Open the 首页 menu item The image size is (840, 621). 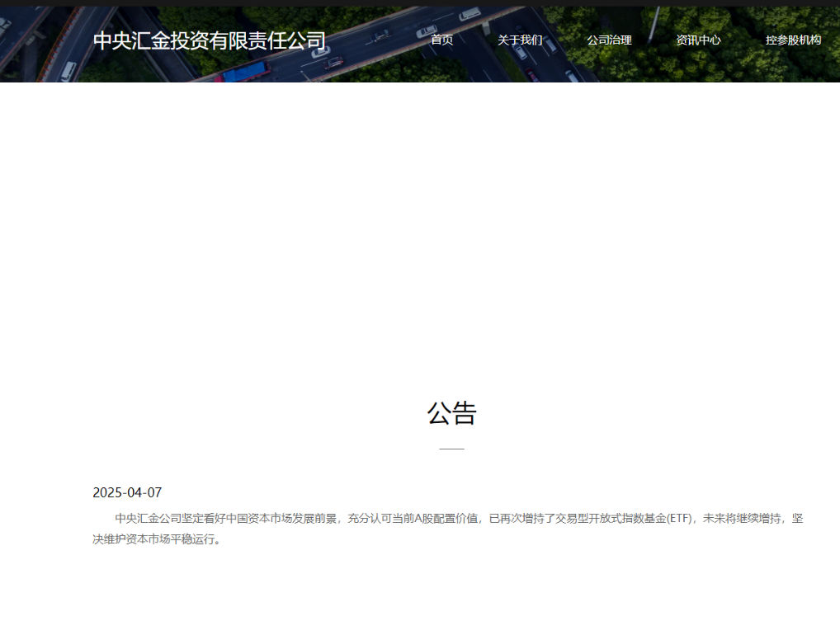click(x=442, y=40)
